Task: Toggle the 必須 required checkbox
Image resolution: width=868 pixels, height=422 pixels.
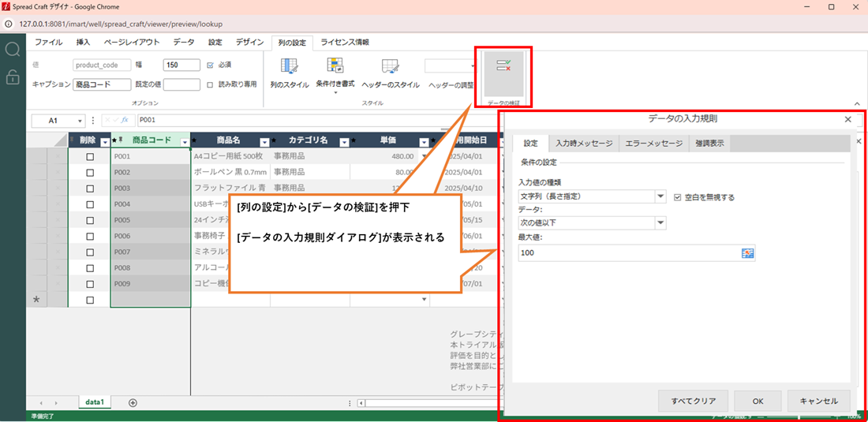Action: pos(210,65)
